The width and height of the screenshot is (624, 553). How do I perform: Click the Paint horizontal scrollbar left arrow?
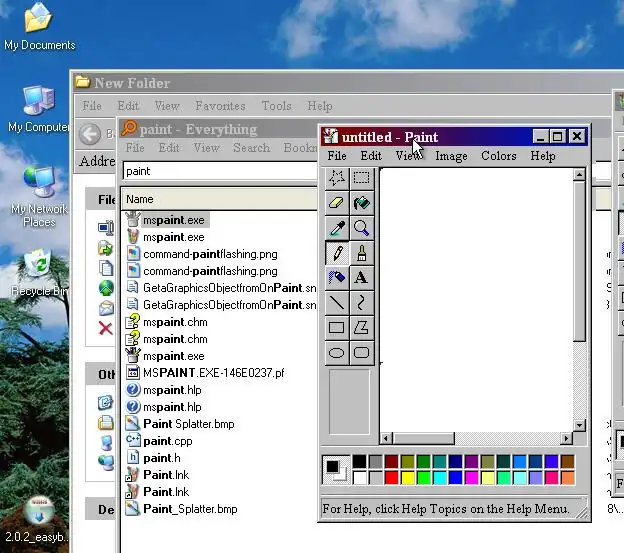click(385, 439)
